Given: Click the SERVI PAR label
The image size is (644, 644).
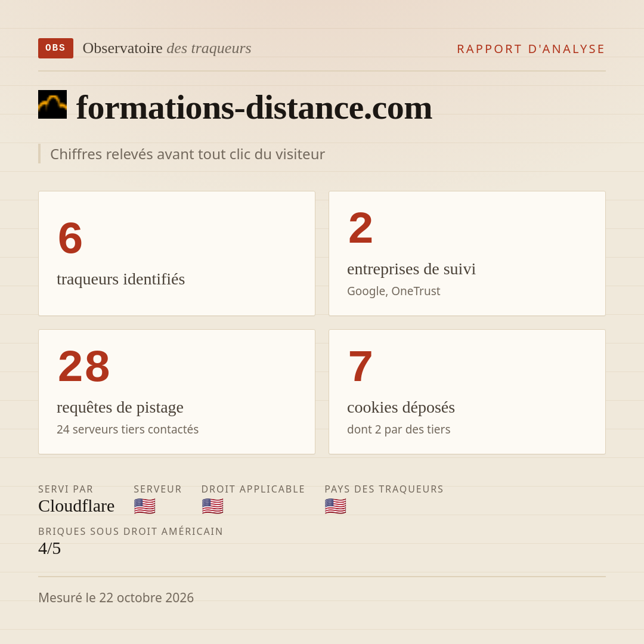Looking at the screenshot, I should point(66,489).
